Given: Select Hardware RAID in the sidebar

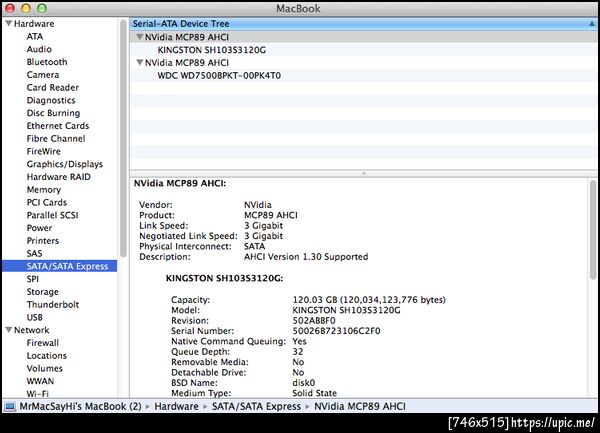Looking at the screenshot, I should coord(59,177).
